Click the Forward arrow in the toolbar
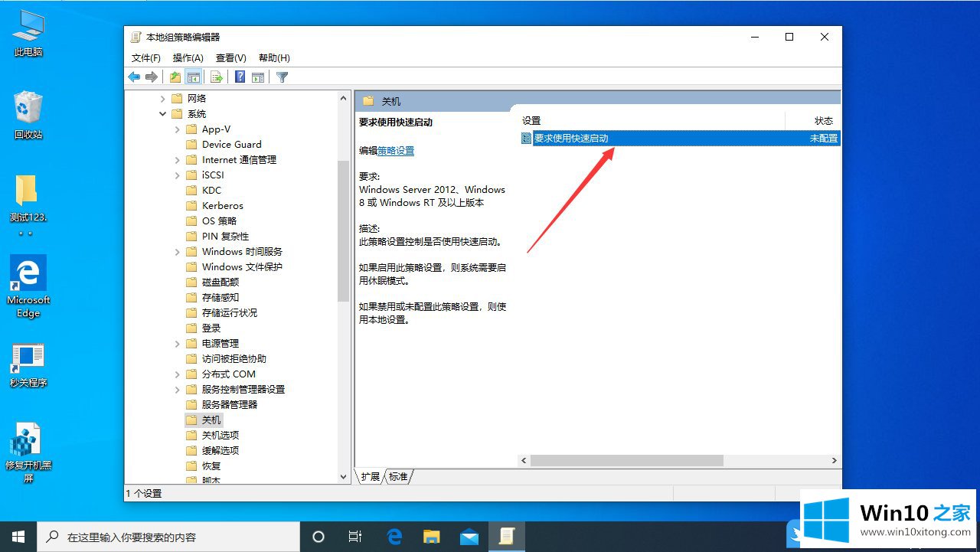This screenshot has height=552, width=980. click(152, 77)
